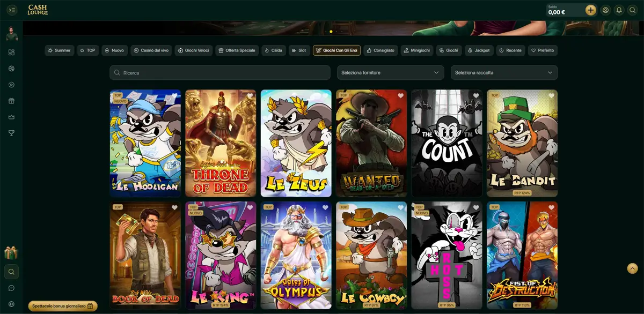
Task: Expand the Seleziona fornitore dropdown
Action: tap(390, 72)
